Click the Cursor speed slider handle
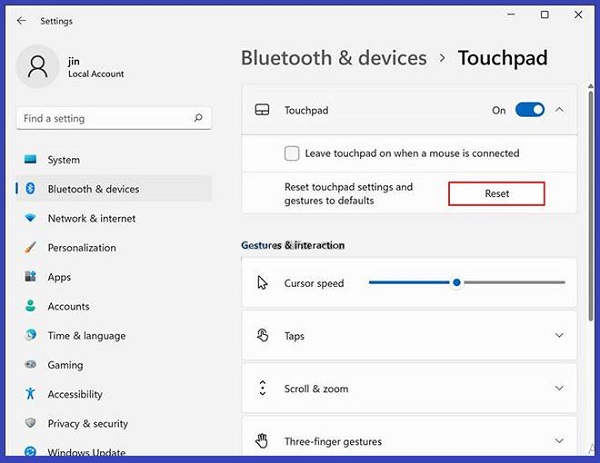 click(x=457, y=283)
